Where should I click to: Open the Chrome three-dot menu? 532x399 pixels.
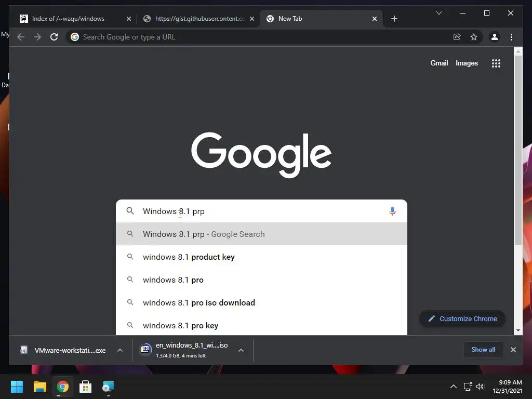coord(511,37)
